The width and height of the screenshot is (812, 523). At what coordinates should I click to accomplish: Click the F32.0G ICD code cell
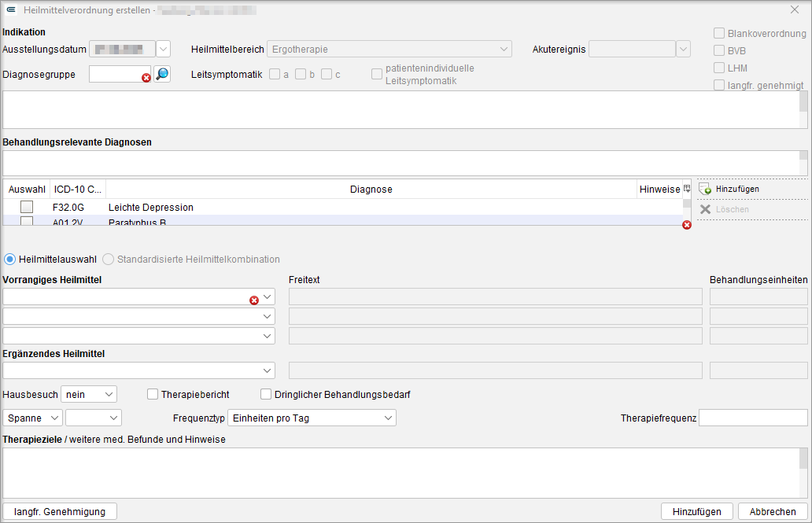pyautogui.click(x=68, y=207)
